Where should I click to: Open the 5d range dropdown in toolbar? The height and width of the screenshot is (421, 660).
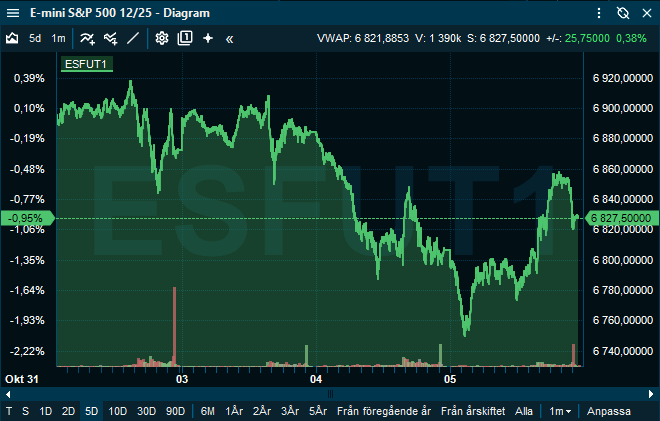(x=35, y=38)
